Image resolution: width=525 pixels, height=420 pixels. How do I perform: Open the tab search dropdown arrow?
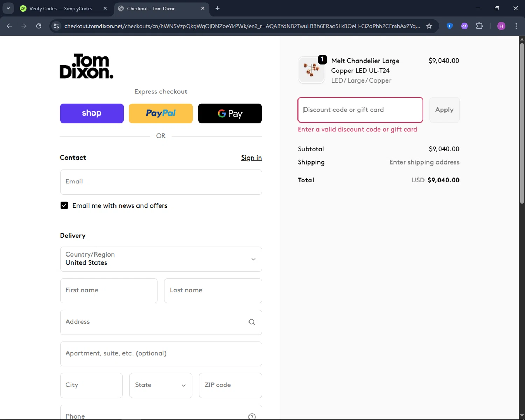pyautogui.click(x=8, y=8)
